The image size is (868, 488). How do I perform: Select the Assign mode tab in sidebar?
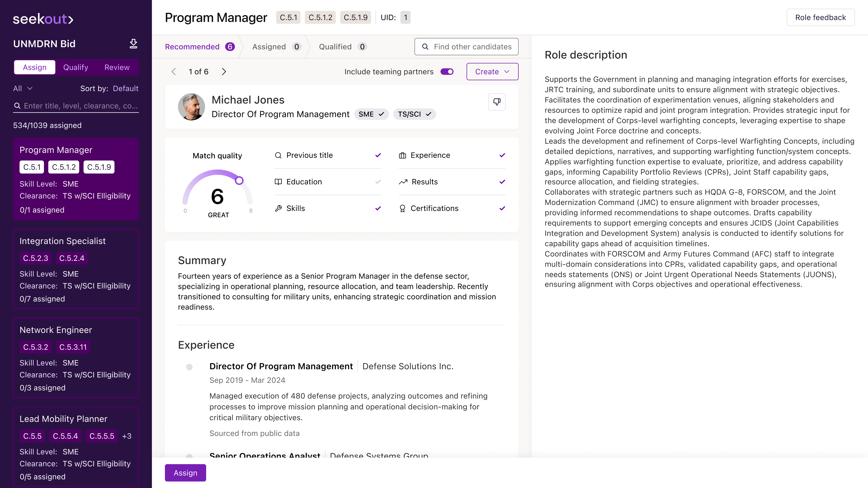(35, 67)
